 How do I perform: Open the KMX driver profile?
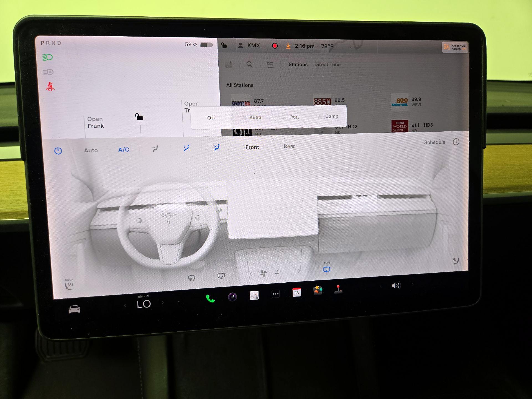point(249,45)
